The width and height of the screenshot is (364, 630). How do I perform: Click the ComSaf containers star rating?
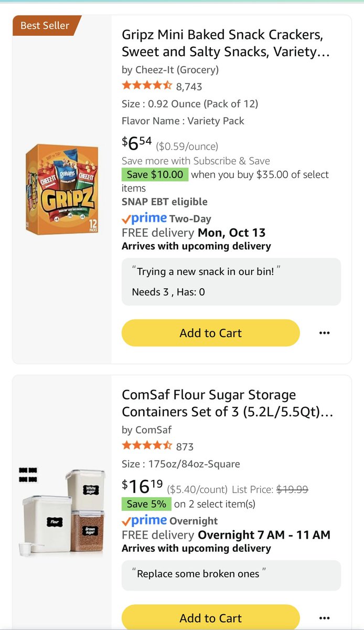click(x=147, y=446)
